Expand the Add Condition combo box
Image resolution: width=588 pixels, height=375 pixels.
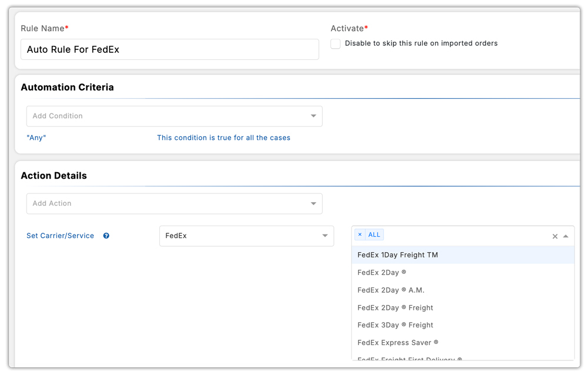(174, 116)
